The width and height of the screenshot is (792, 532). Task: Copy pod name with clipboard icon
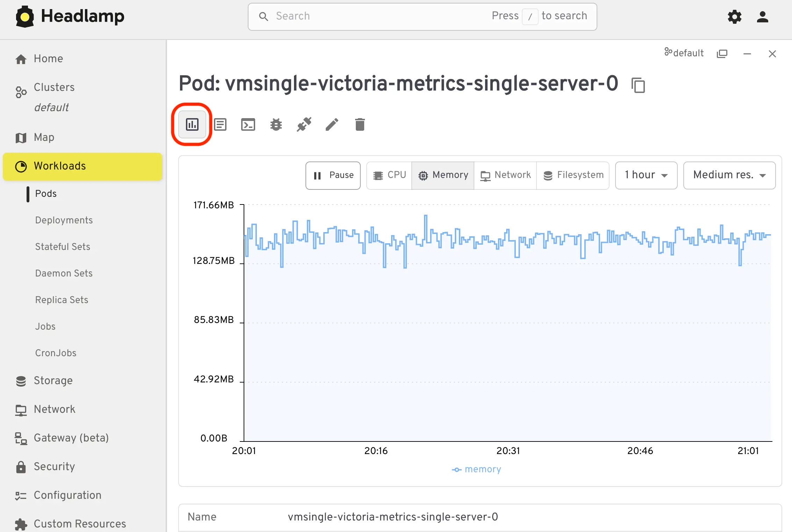pyautogui.click(x=638, y=85)
